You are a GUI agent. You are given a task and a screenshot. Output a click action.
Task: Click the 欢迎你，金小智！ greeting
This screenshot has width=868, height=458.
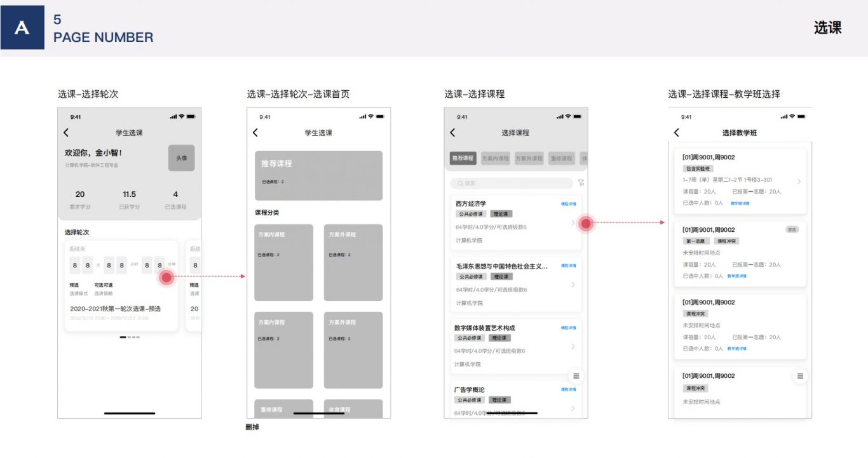pos(93,153)
